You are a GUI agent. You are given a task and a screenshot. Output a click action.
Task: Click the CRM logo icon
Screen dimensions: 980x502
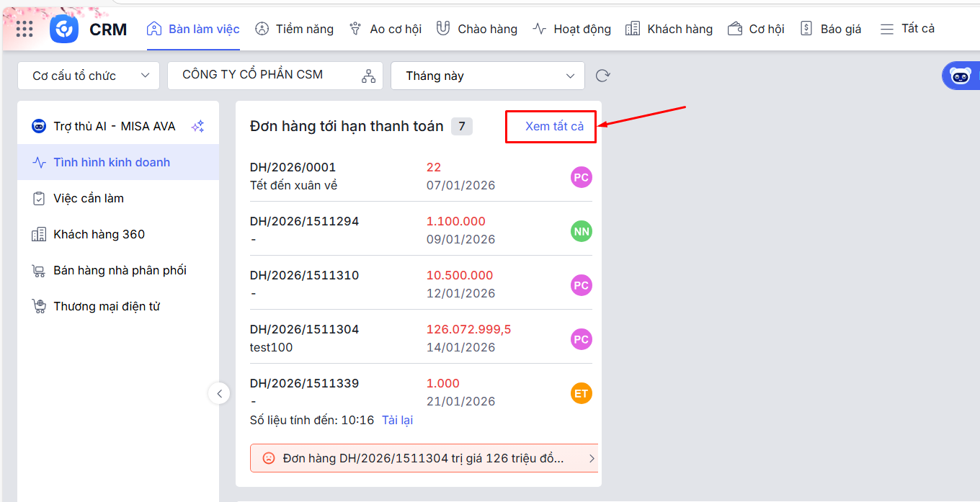(x=64, y=29)
